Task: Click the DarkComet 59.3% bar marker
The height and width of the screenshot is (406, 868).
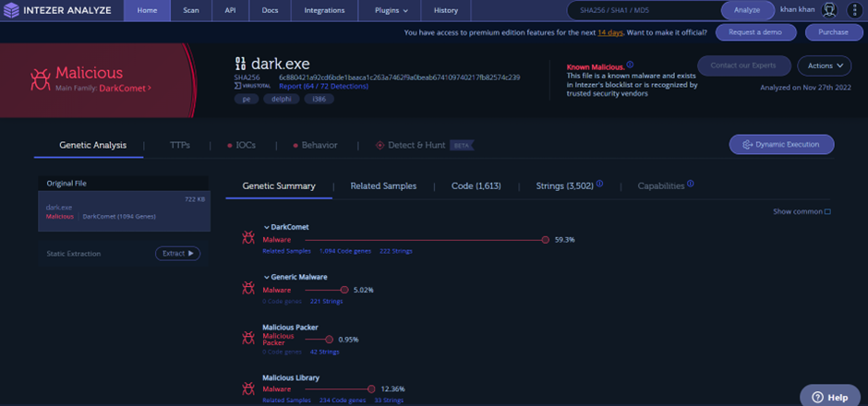Action: [x=545, y=240]
